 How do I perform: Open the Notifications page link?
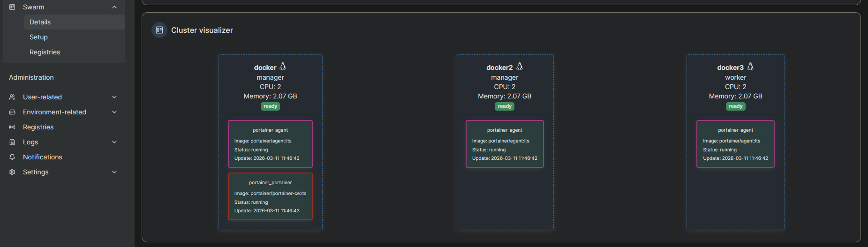point(42,157)
